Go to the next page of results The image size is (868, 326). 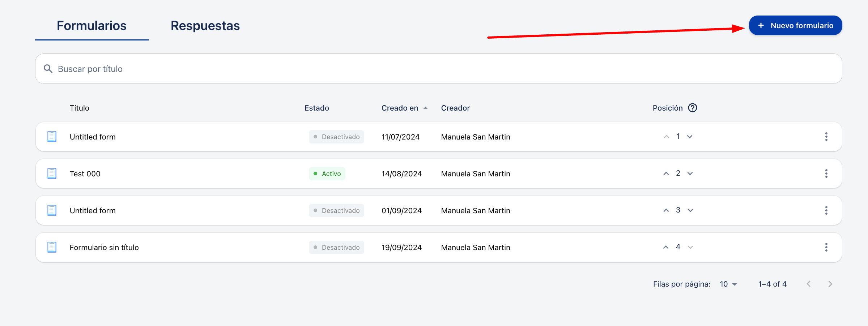pyautogui.click(x=830, y=284)
